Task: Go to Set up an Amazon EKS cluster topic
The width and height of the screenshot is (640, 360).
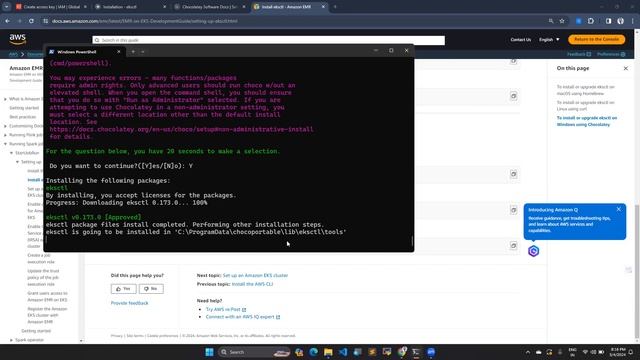Action: click(255, 275)
